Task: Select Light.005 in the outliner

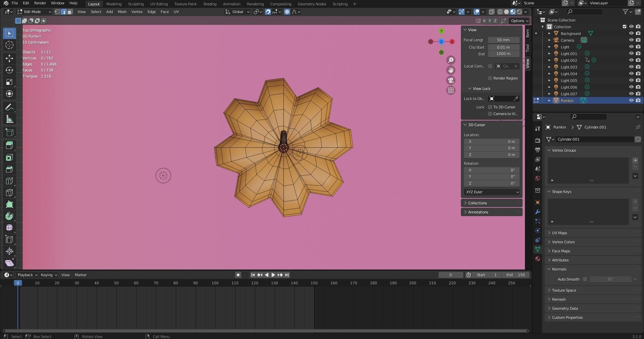Action: (569, 80)
